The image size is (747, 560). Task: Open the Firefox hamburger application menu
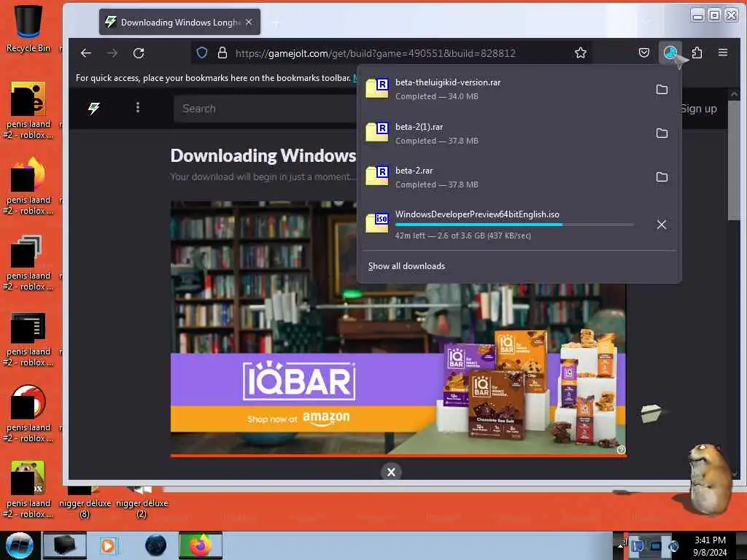coord(723,52)
